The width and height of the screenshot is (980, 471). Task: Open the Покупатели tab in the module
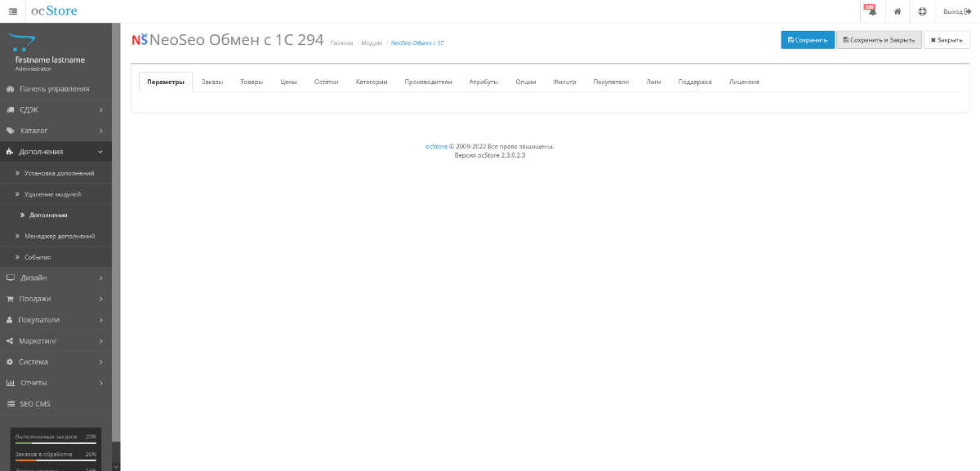pos(611,82)
